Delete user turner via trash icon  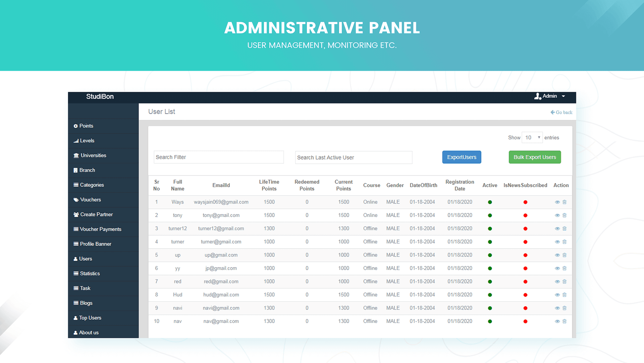click(565, 242)
